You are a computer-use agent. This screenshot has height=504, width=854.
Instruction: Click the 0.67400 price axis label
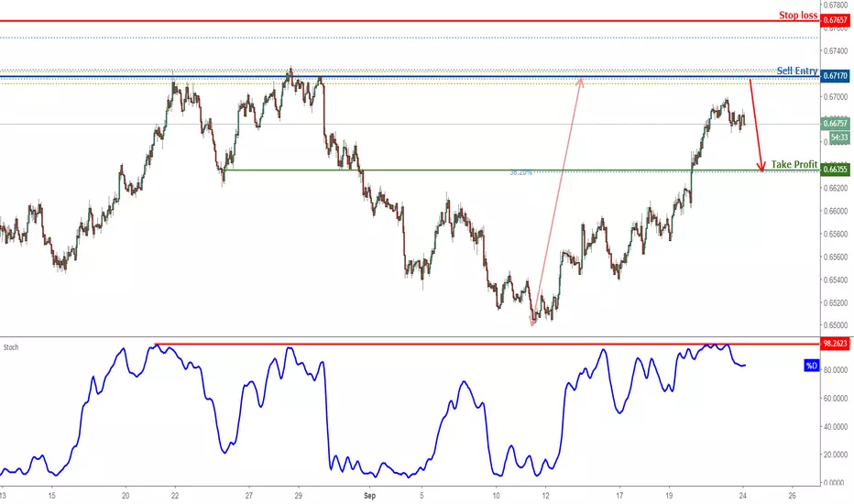[x=836, y=50]
